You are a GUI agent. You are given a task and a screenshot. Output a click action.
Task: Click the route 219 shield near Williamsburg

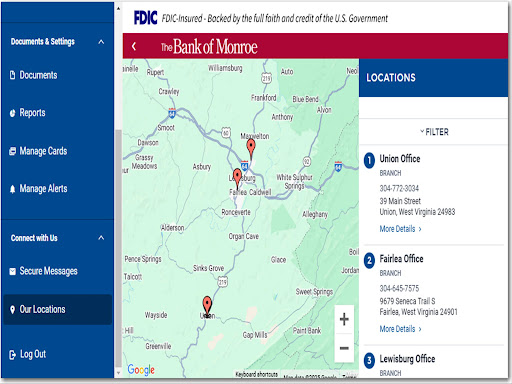point(266,78)
